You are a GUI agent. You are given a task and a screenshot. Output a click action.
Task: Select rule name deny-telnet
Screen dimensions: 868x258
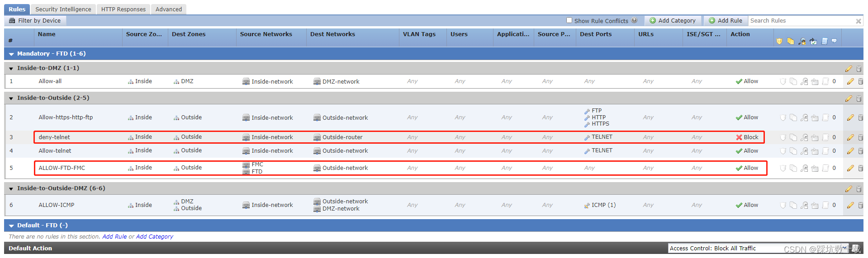[54, 137]
